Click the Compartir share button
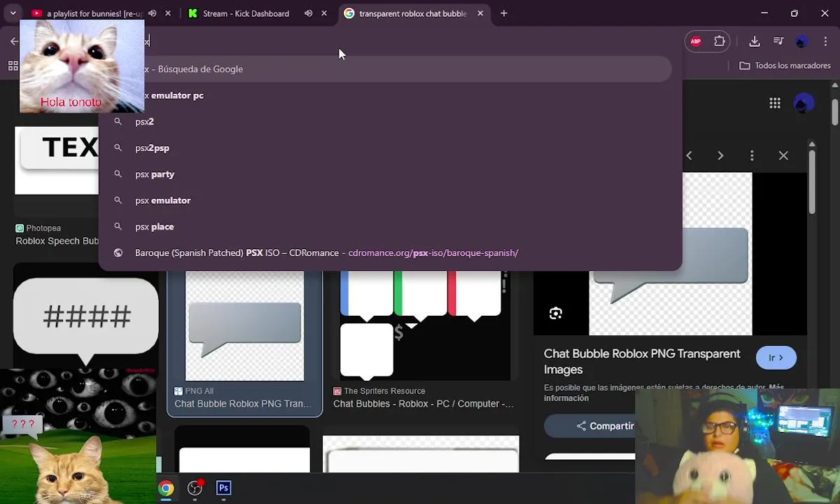The height and width of the screenshot is (504, 840). pyautogui.click(x=605, y=426)
